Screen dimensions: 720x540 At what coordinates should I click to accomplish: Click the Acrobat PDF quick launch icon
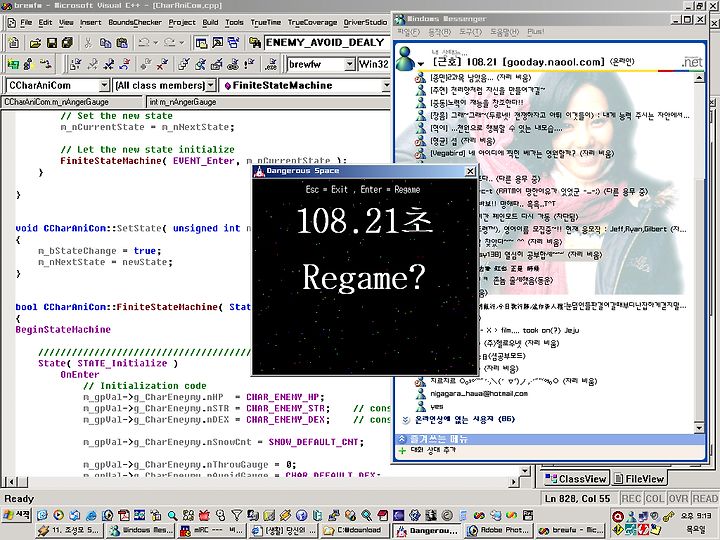click(x=124, y=516)
